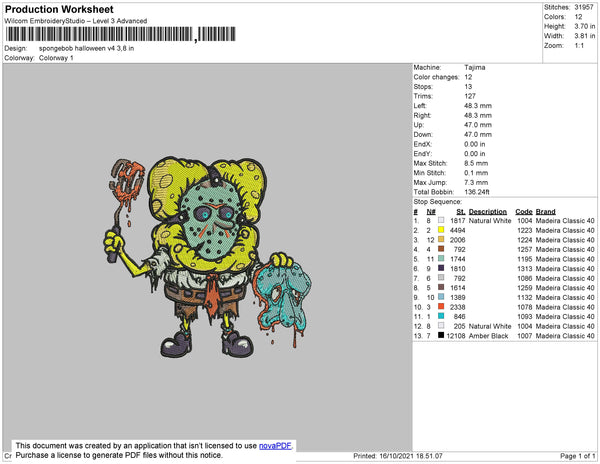Screen dimensions: 600x464
Task: Click thread code '1313'
Action: coord(525,269)
